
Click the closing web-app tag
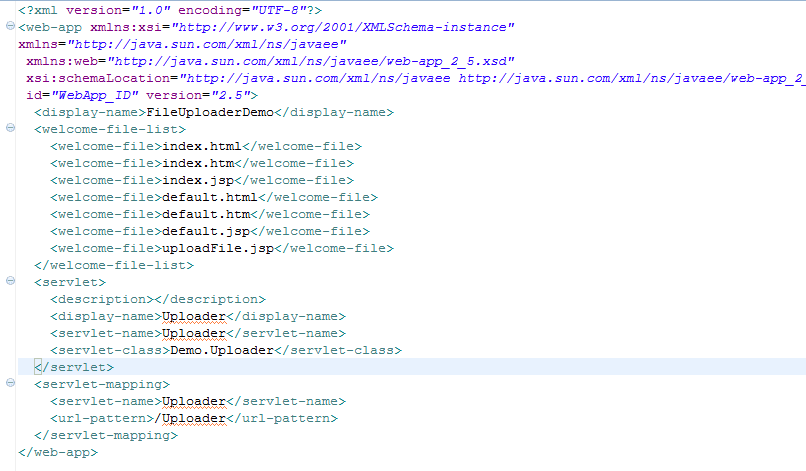[x=58, y=452]
